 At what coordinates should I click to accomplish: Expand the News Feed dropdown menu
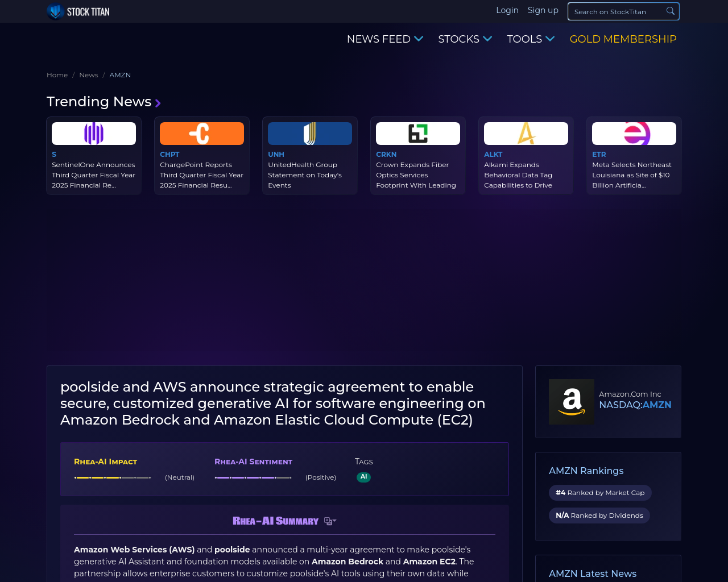[385, 39]
